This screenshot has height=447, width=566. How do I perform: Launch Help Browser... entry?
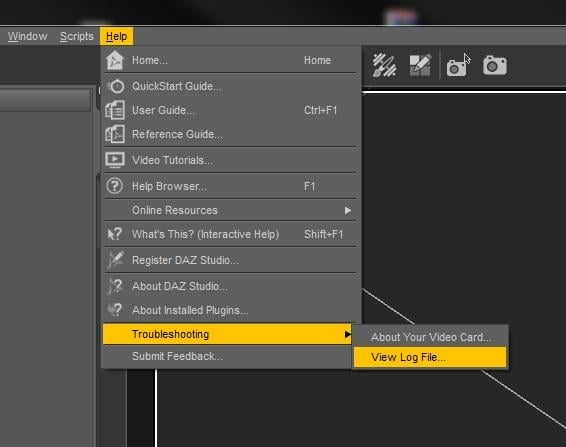pos(230,186)
